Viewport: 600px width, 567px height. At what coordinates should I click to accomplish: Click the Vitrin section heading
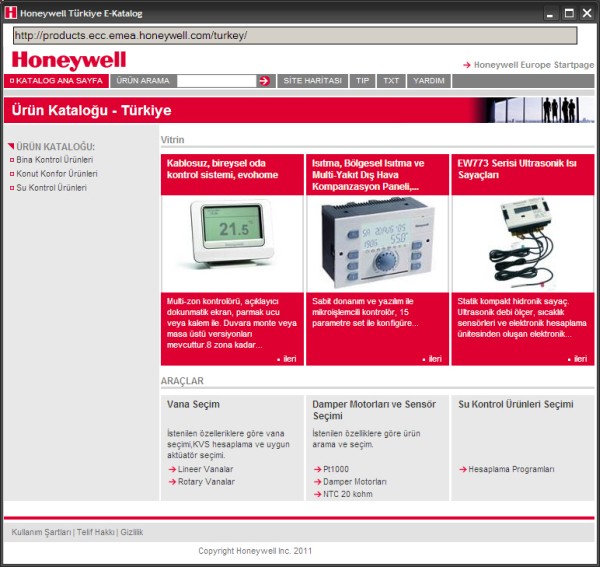(x=173, y=140)
